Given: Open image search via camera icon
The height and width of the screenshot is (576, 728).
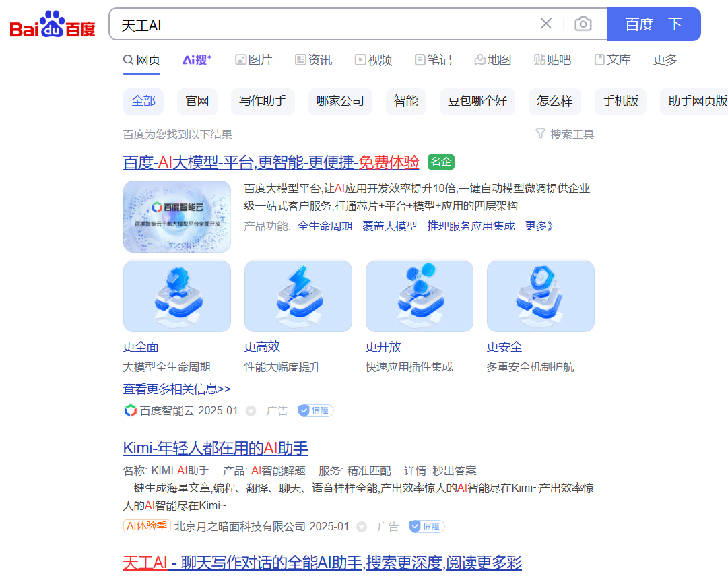Looking at the screenshot, I should 583,24.
